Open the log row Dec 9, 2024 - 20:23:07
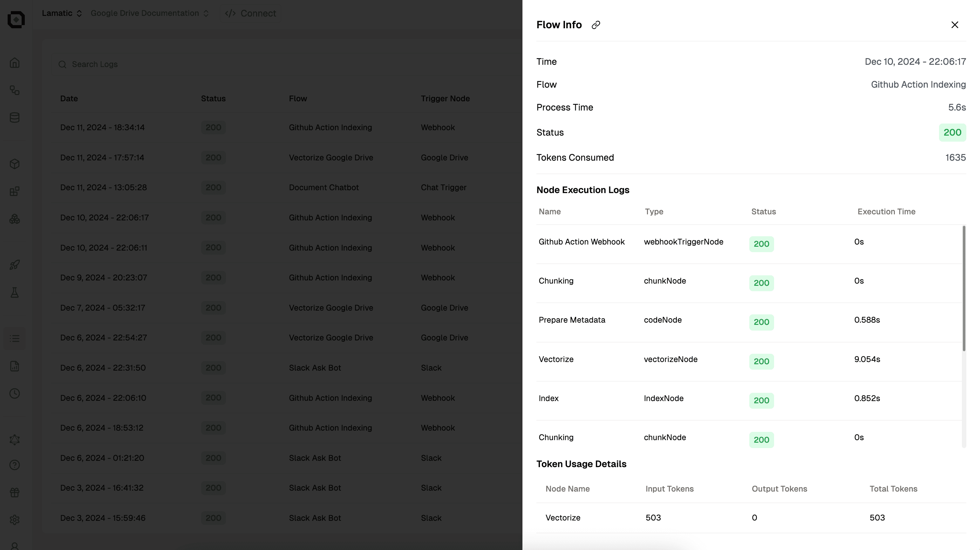The height and width of the screenshot is (550, 980). (287, 278)
